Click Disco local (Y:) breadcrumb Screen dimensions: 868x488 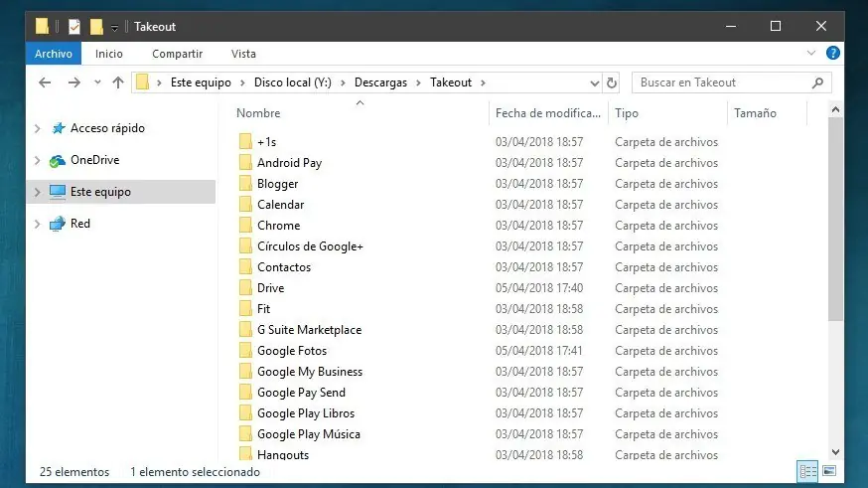[292, 82]
